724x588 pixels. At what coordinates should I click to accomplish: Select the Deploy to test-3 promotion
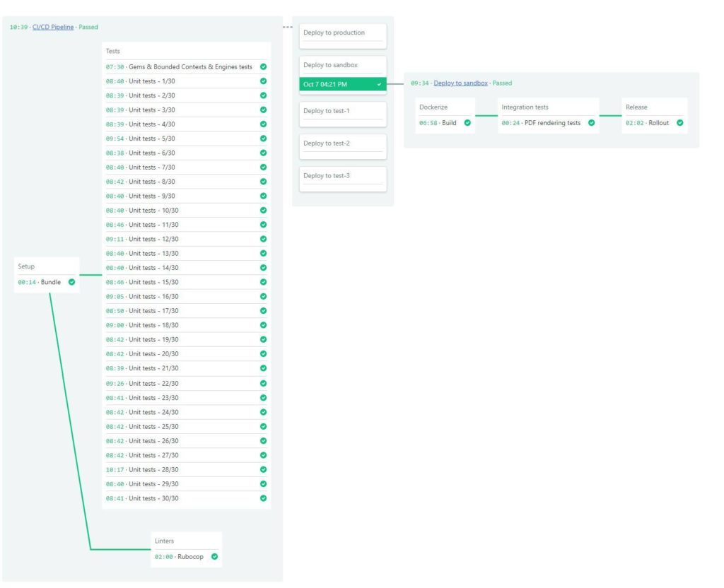[x=343, y=177]
